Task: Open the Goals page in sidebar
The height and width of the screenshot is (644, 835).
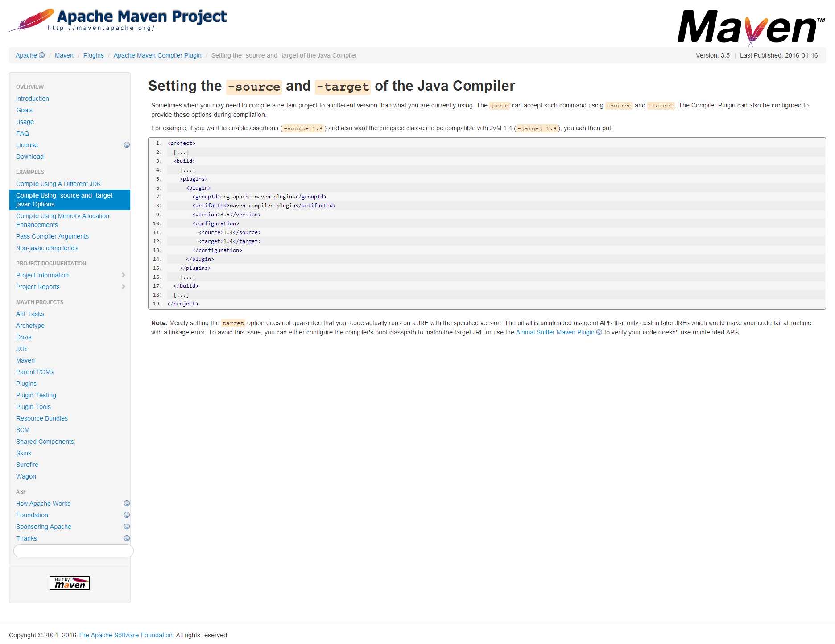Action: (x=24, y=110)
